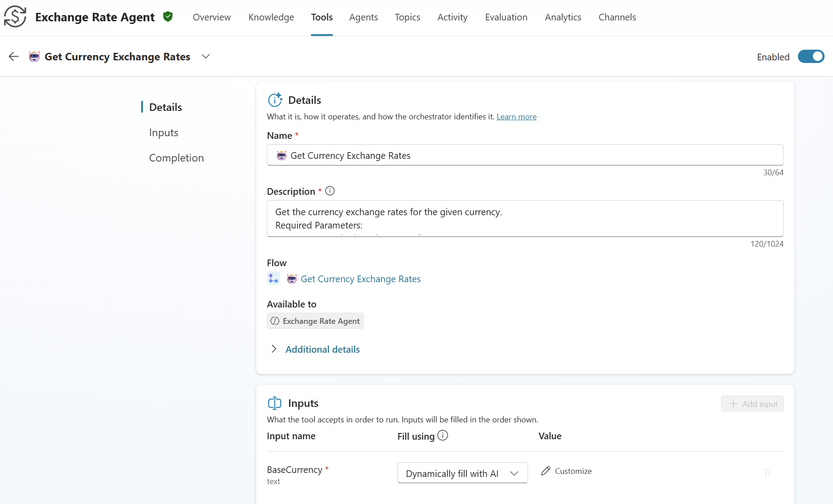Jump to Completion section in side navigation

(x=176, y=158)
